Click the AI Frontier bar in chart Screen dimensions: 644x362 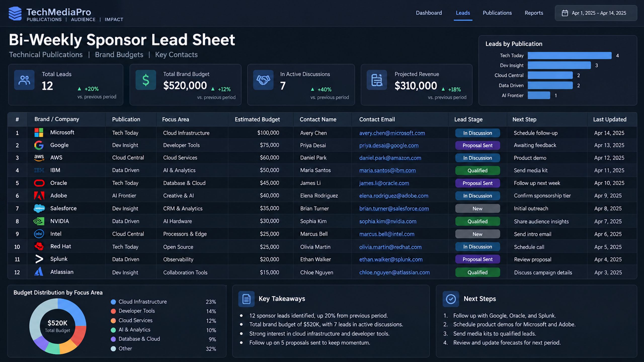[539, 96]
